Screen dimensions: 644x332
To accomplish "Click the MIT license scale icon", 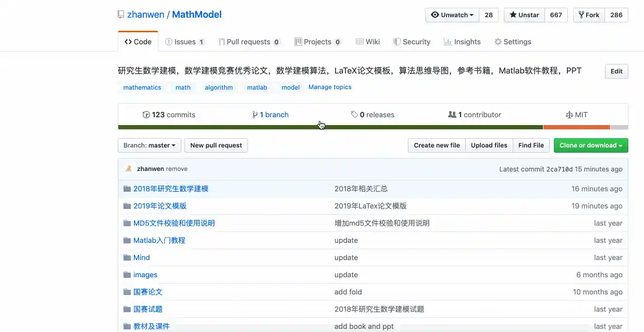I will click(x=569, y=115).
